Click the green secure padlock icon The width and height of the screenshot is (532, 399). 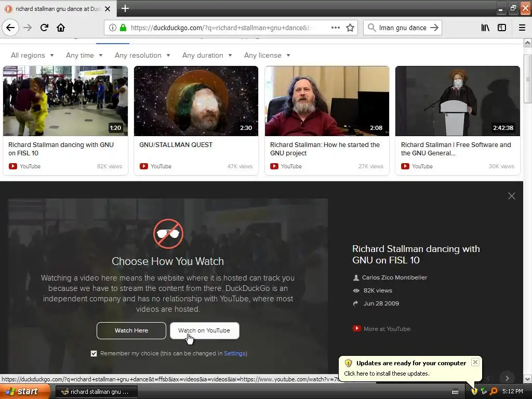tap(124, 28)
